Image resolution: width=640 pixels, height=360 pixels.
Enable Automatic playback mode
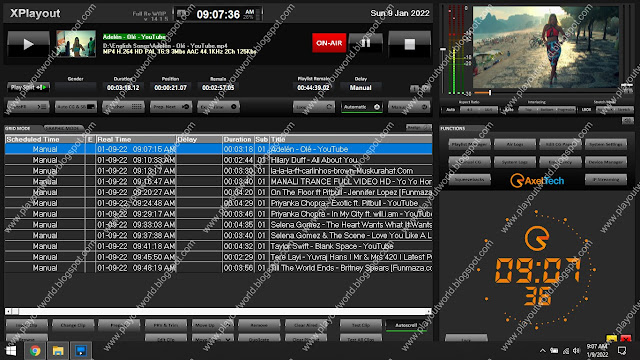pyautogui.click(x=362, y=107)
